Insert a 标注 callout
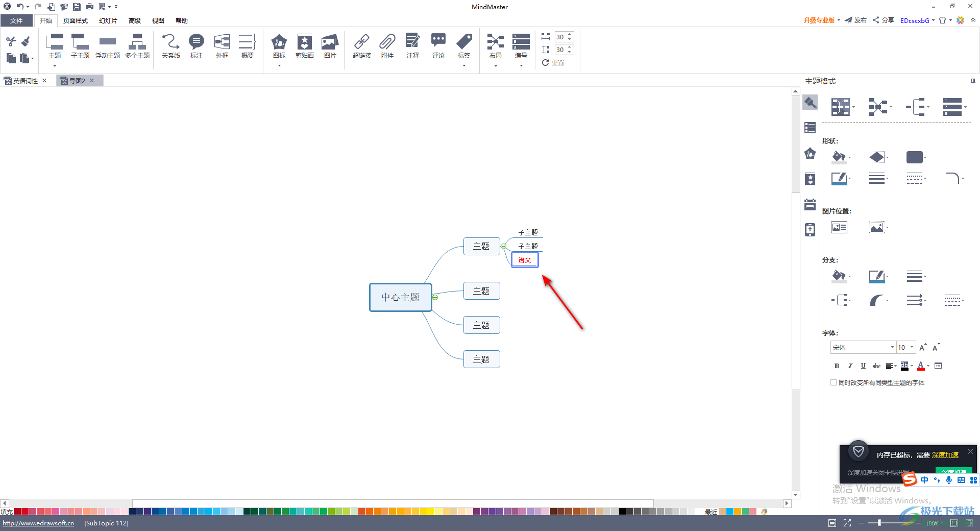 click(197, 46)
